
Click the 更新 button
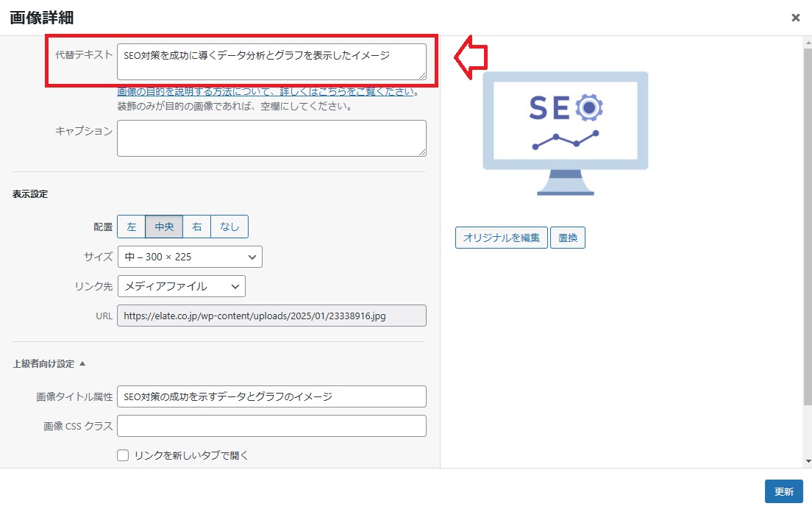(x=783, y=491)
